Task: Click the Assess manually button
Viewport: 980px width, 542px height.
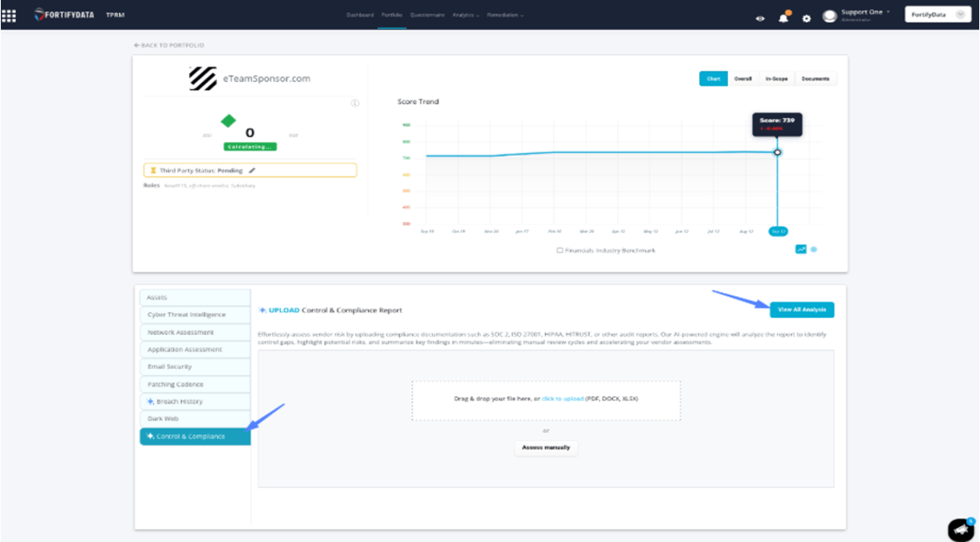Action: [546, 448]
